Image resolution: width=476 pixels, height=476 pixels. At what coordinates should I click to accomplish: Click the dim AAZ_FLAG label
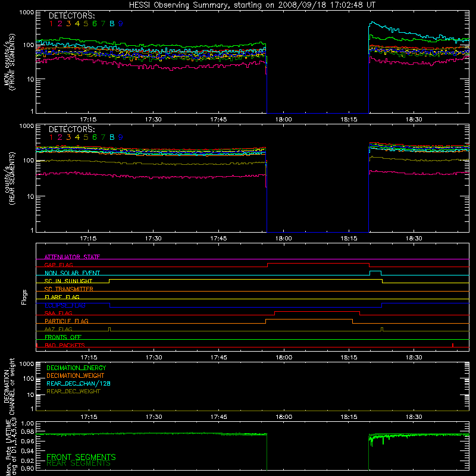click(58, 329)
